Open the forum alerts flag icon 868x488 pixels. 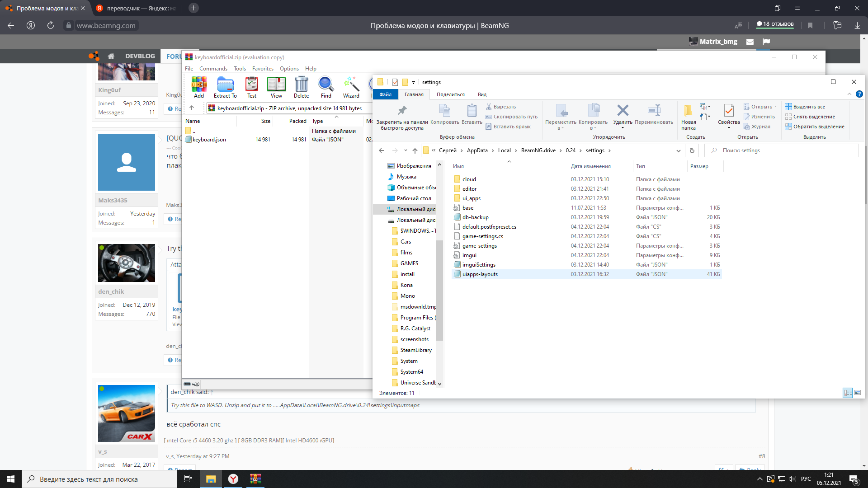766,42
